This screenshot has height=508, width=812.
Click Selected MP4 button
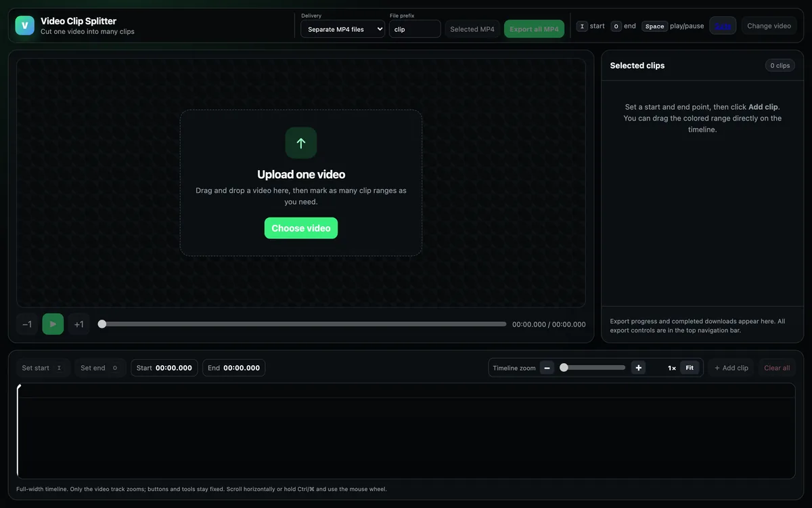tap(472, 29)
